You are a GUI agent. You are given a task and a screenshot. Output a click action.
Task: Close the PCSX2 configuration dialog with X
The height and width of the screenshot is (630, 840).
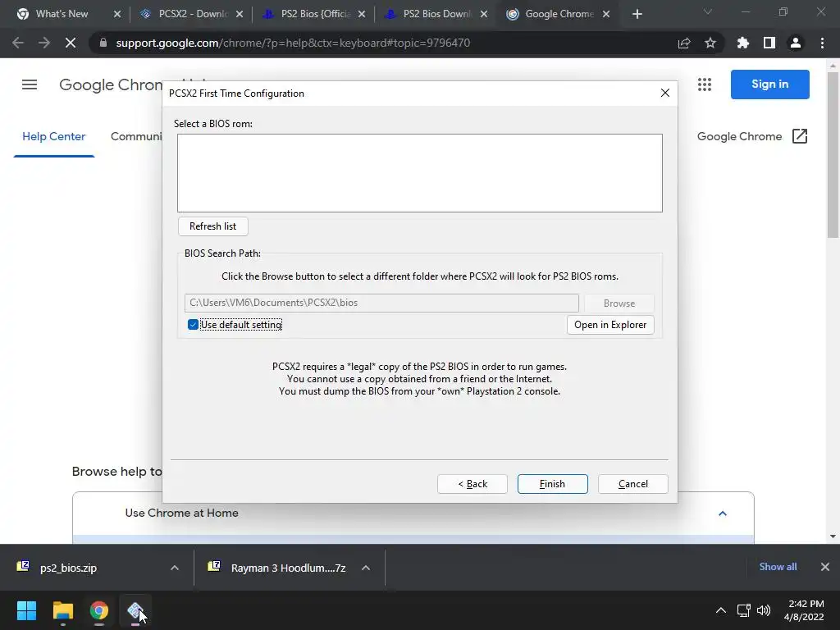point(664,94)
